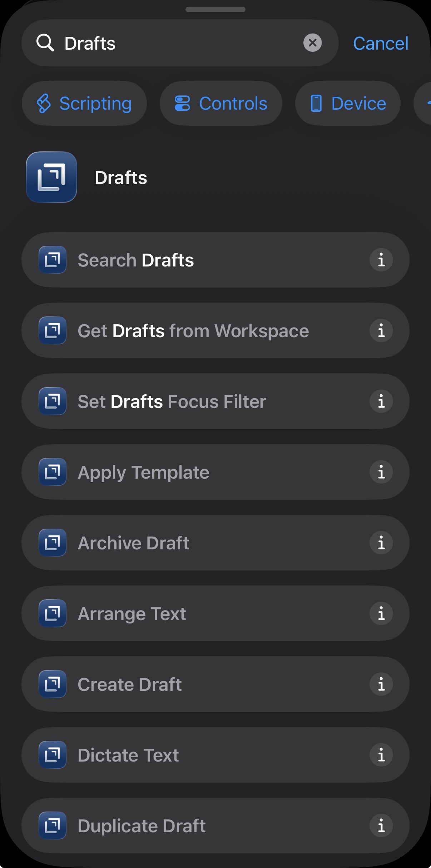Show info for Search Drafts action
431x868 pixels.
pos(381,260)
